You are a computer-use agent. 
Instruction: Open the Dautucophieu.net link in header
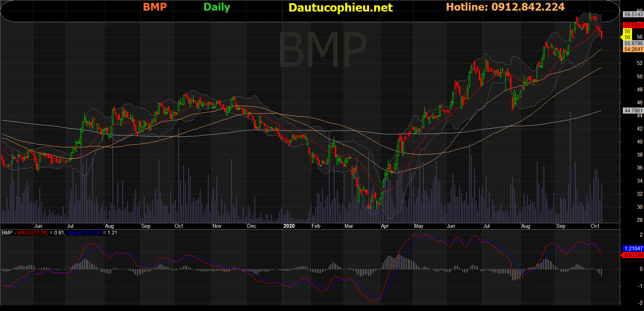coord(340,7)
